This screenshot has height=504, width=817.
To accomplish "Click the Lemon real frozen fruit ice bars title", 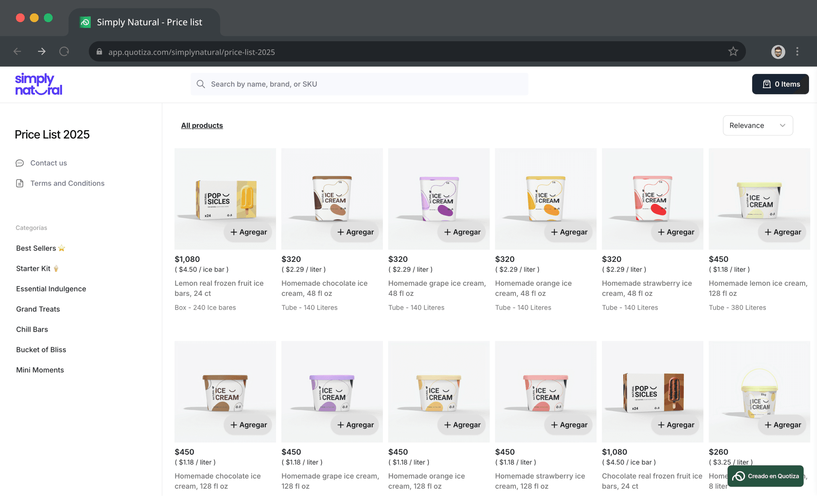I will (x=219, y=288).
